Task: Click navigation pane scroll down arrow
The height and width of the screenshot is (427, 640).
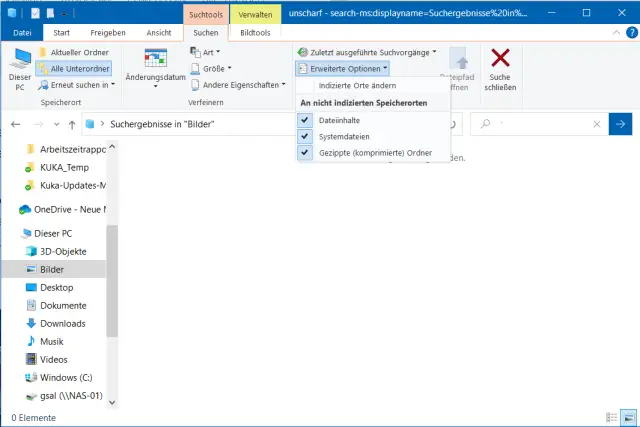Action: pyautogui.click(x=112, y=403)
